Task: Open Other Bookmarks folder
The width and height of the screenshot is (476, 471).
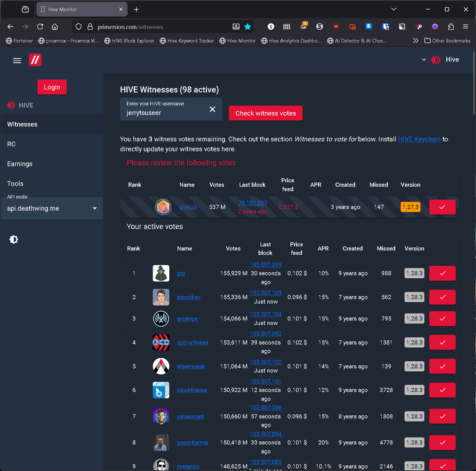Action: [447, 41]
